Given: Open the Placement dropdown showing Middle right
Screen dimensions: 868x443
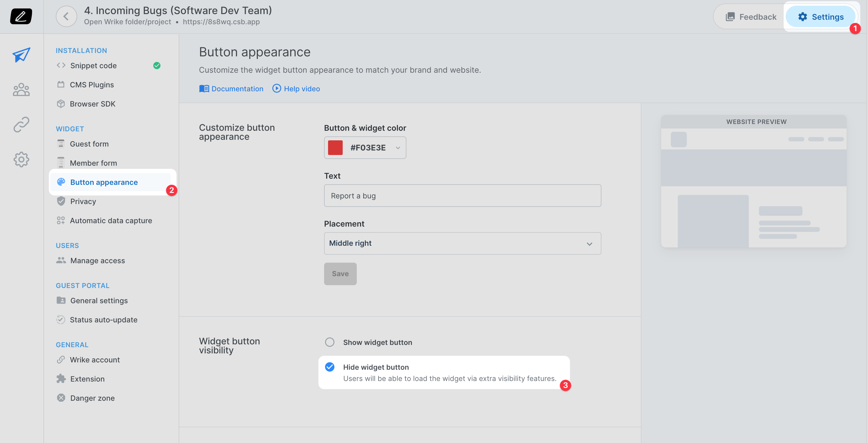Looking at the screenshot, I should 462,243.
